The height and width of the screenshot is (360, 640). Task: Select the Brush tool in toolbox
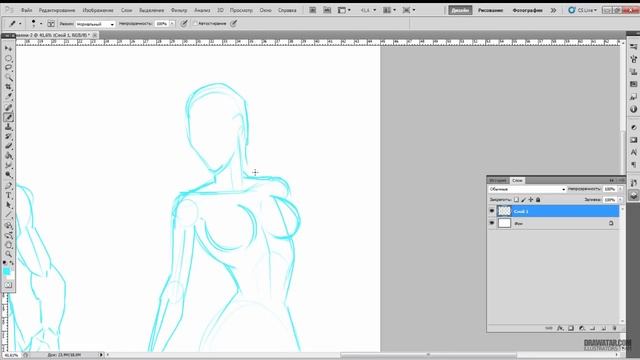8,117
